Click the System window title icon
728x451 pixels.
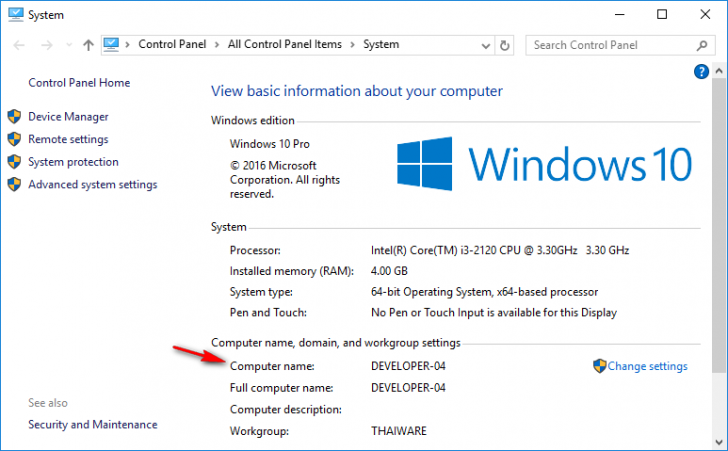click(15, 14)
